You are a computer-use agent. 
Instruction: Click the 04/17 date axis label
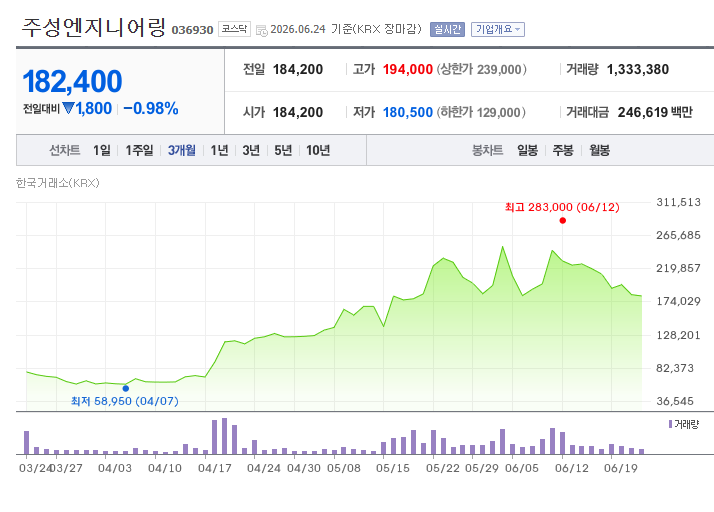point(214,468)
